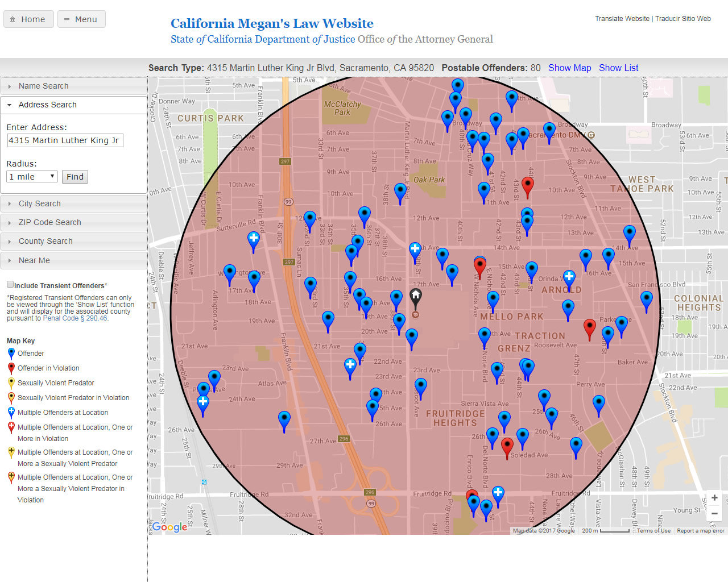Expand the ZIP Code Search section

73,222
